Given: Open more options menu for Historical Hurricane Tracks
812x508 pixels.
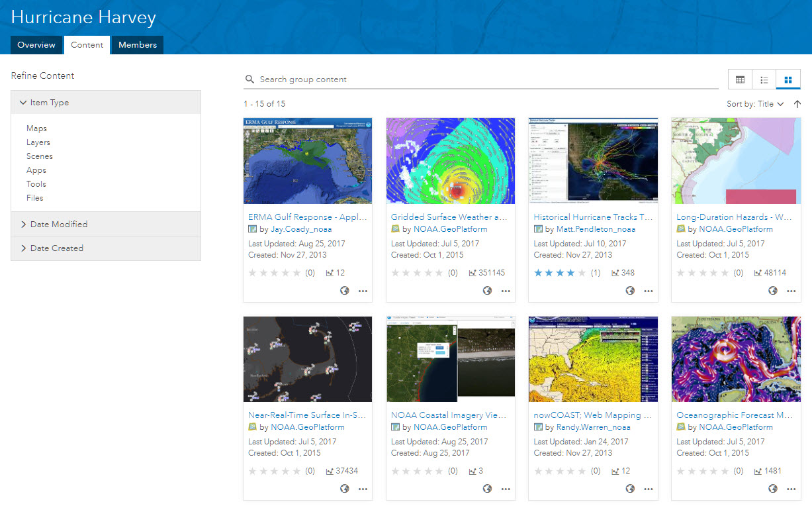Looking at the screenshot, I should click(x=649, y=291).
